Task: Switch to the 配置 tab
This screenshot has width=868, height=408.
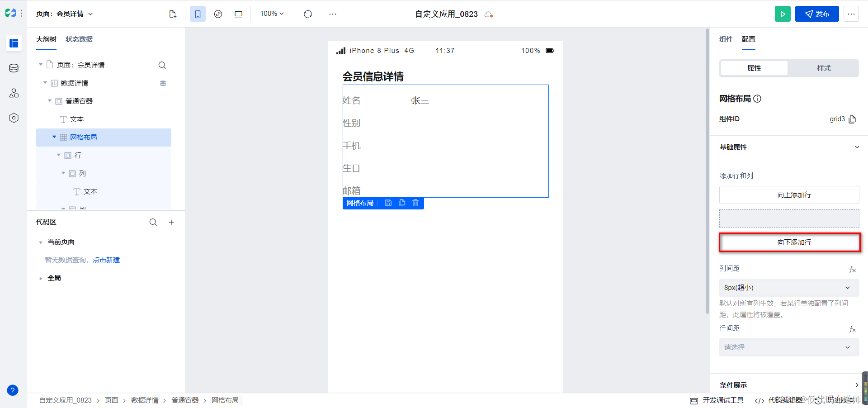Action: coord(749,39)
